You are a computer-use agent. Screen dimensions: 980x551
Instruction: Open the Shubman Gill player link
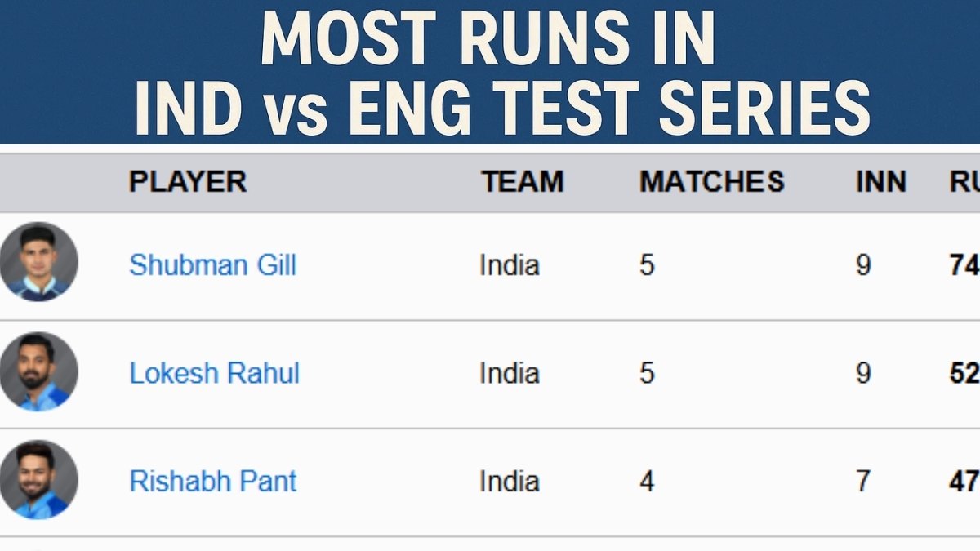(212, 265)
